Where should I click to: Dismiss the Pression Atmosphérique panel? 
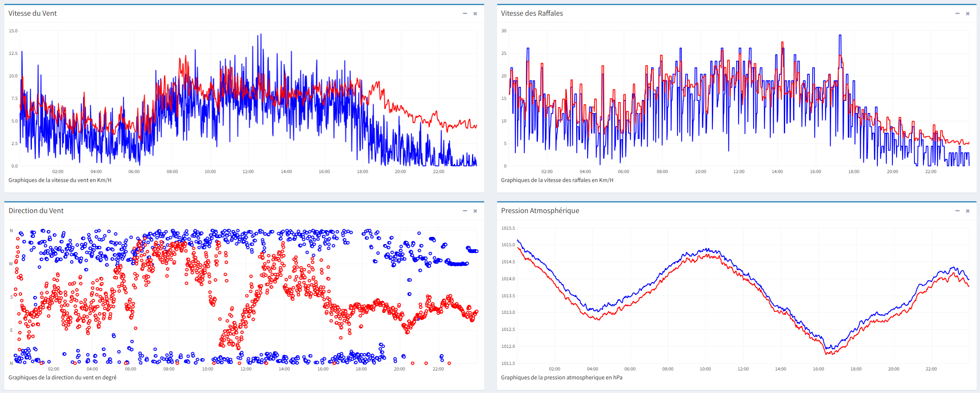[968, 211]
